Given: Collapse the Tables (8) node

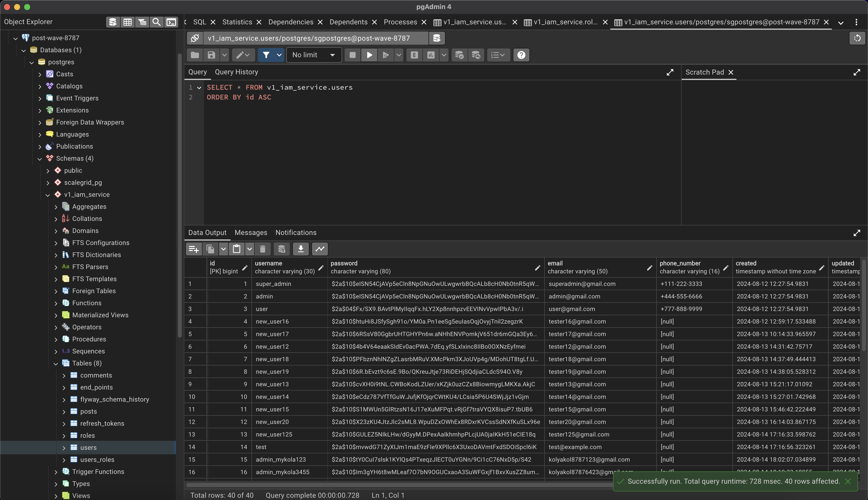Looking at the screenshot, I should click(x=56, y=363).
